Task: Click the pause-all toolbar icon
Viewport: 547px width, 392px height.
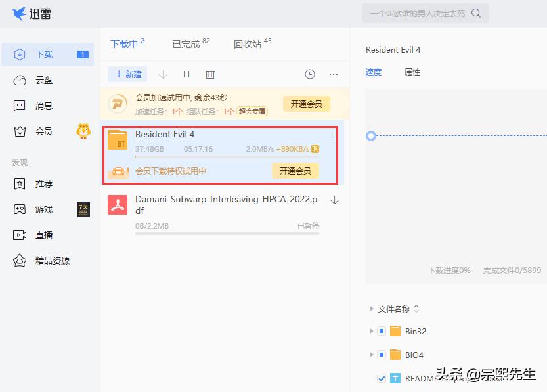Action: [186, 74]
